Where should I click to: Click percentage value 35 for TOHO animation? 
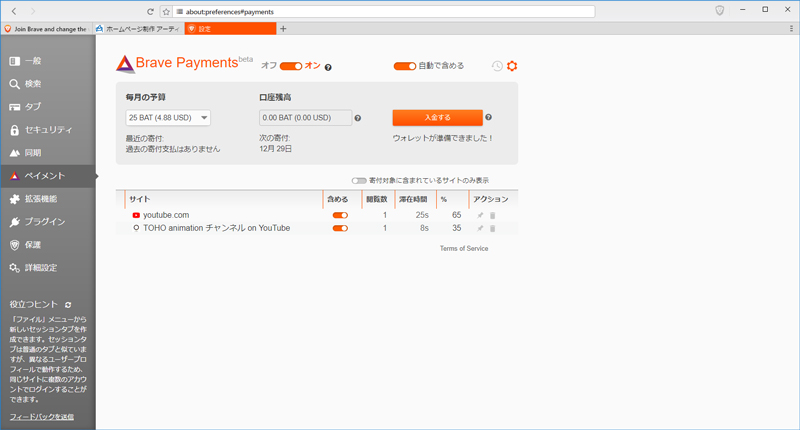457,228
